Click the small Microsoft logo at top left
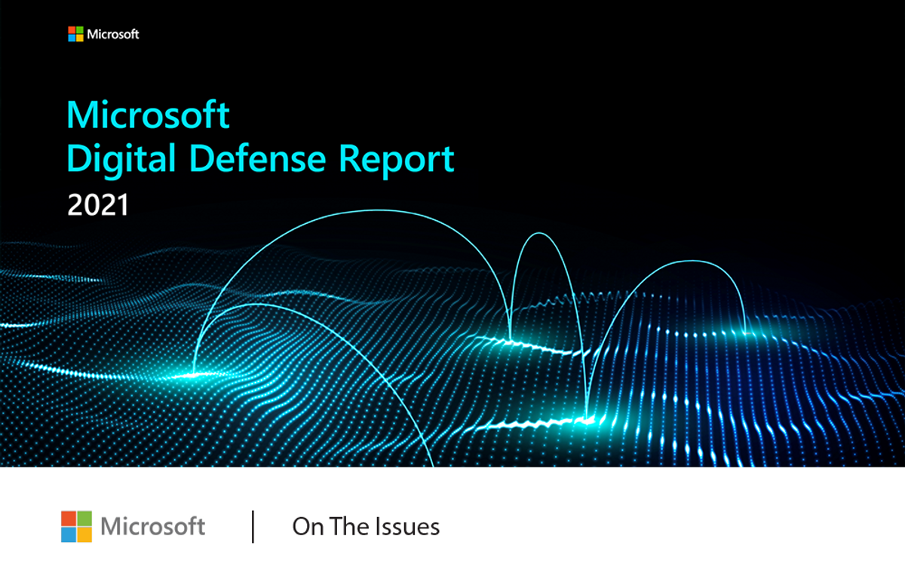 point(75,34)
